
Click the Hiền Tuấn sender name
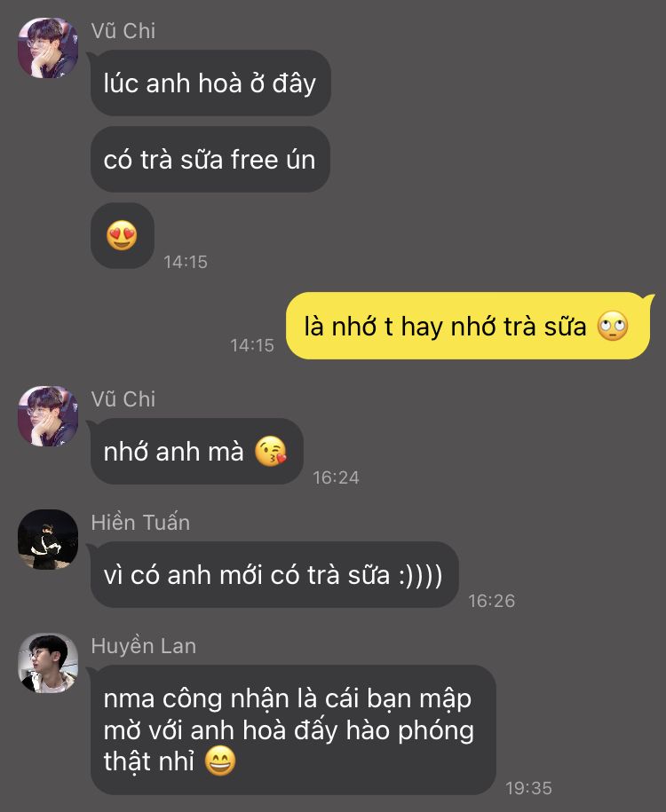[x=140, y=523]
